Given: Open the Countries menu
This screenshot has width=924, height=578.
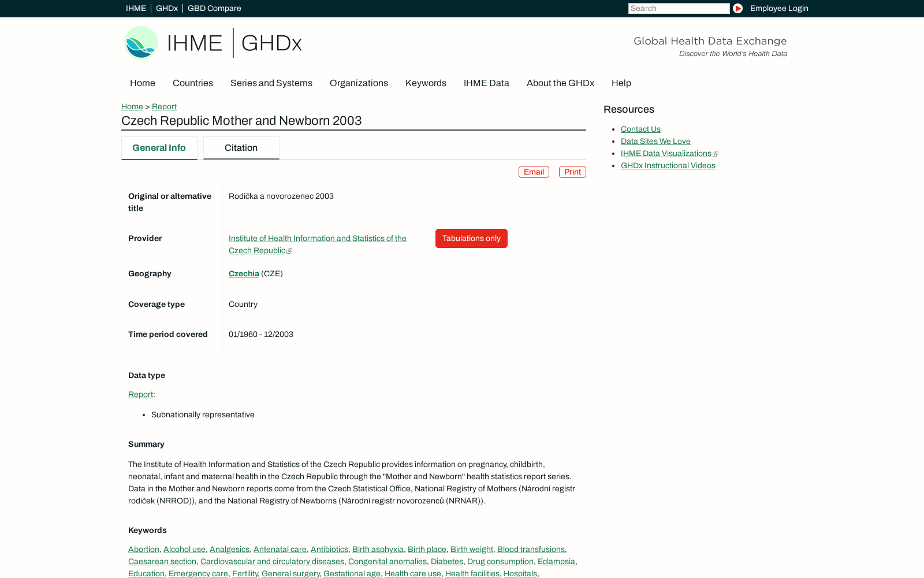Looking at the screenshot, I should pyautogui.click(x=193, y=83).
